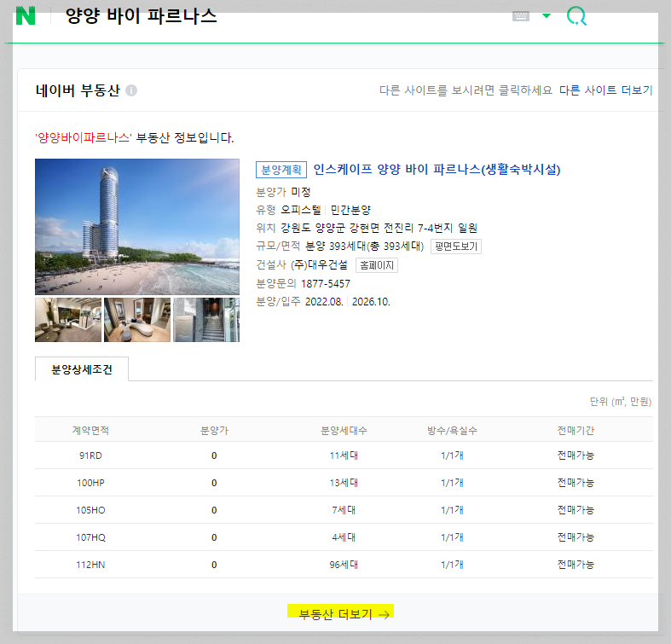Select 91RD row cell
Viewport: 671px width, 644px height.
tap(90, 455)
